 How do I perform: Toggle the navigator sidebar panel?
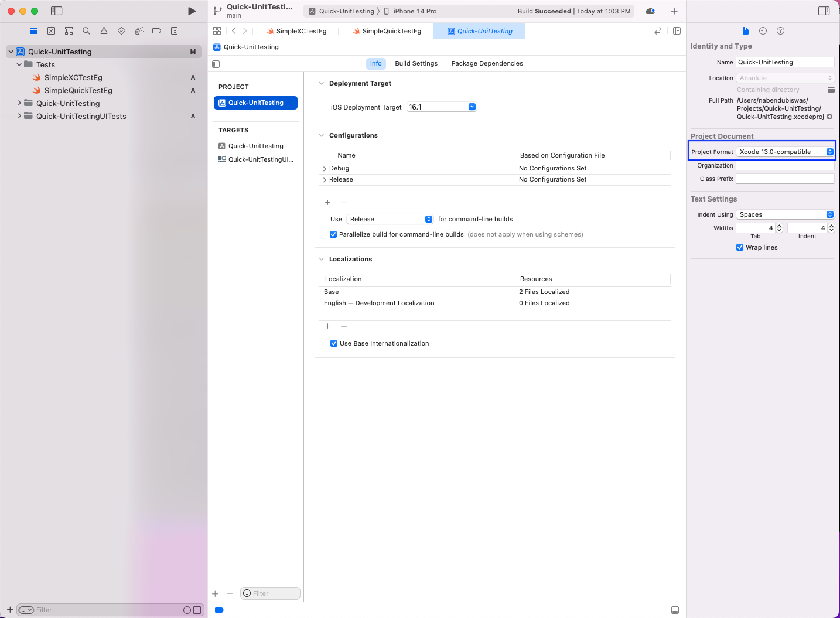[x=56, y=11]
